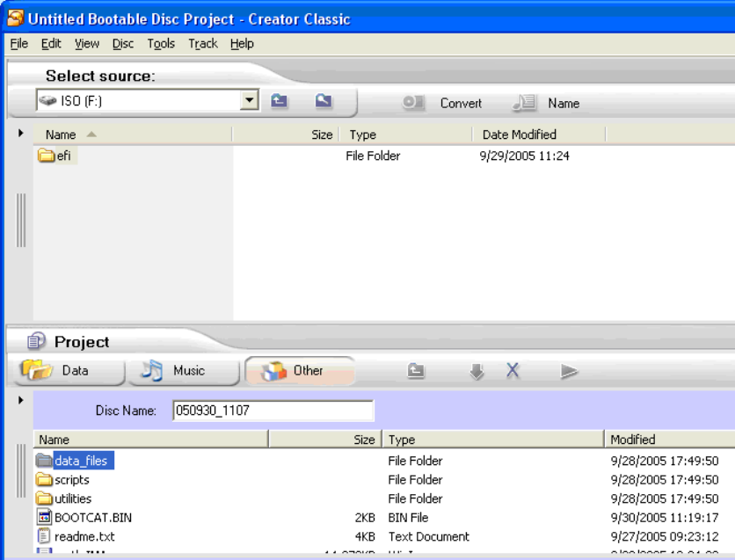Click the Disc Name text field
The width and height of the screenshot is (735, 560).
click(272, 411)
